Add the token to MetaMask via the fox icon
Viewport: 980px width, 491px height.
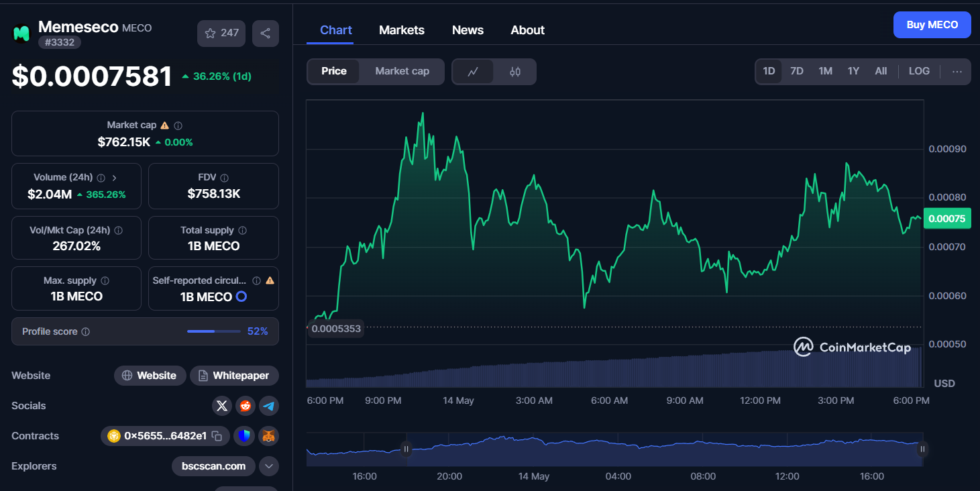pyautogui.click(x=269, y=436)
